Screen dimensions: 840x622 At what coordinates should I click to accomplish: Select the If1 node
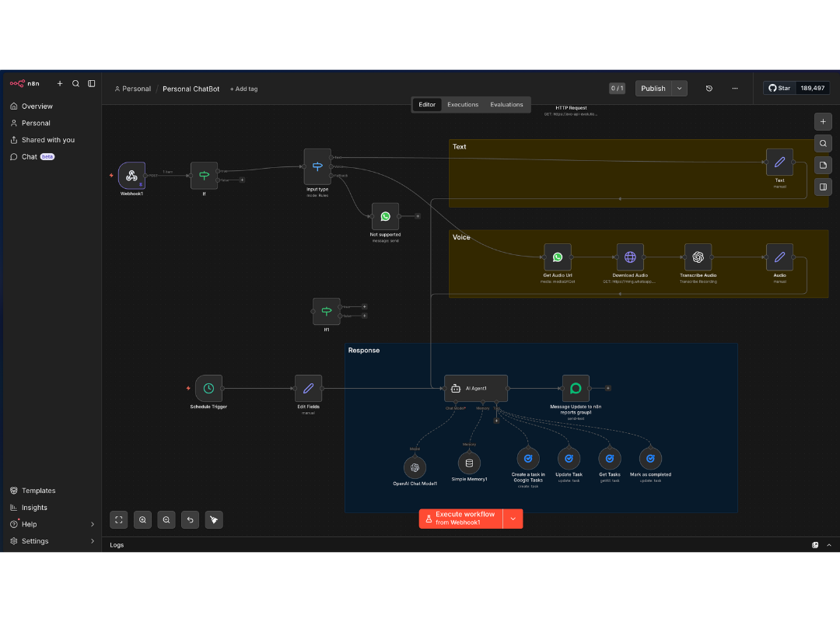pos(326,311)
